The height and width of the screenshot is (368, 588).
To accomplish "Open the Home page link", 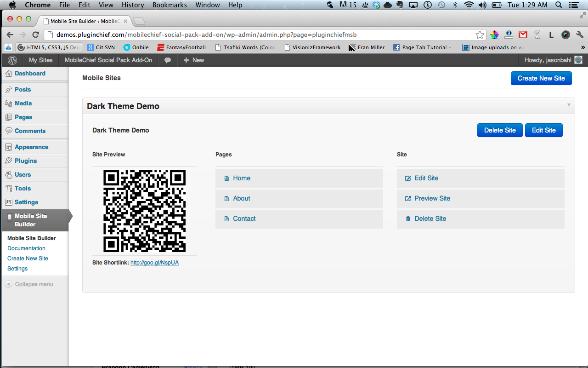I will (242, 178).
